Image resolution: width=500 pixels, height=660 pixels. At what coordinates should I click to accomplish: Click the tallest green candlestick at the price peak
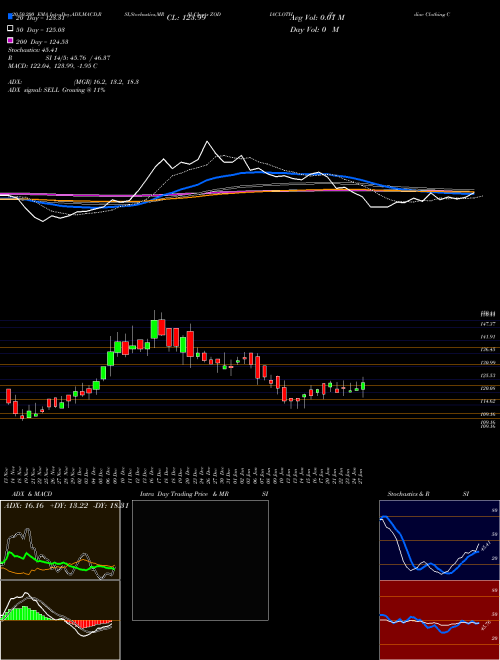[154, 329]
